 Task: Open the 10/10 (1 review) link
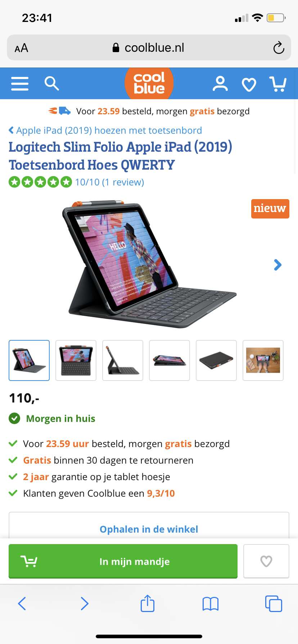click(109, 182)
